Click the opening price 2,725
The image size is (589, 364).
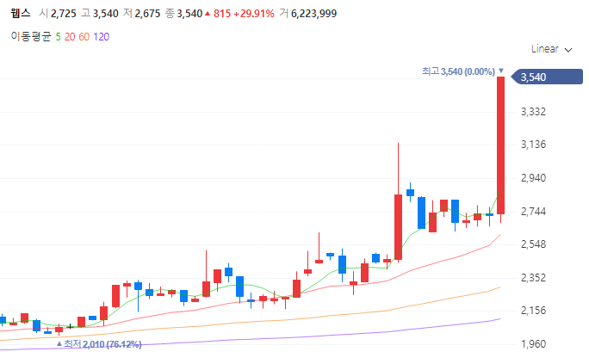[x=64, y=14]
